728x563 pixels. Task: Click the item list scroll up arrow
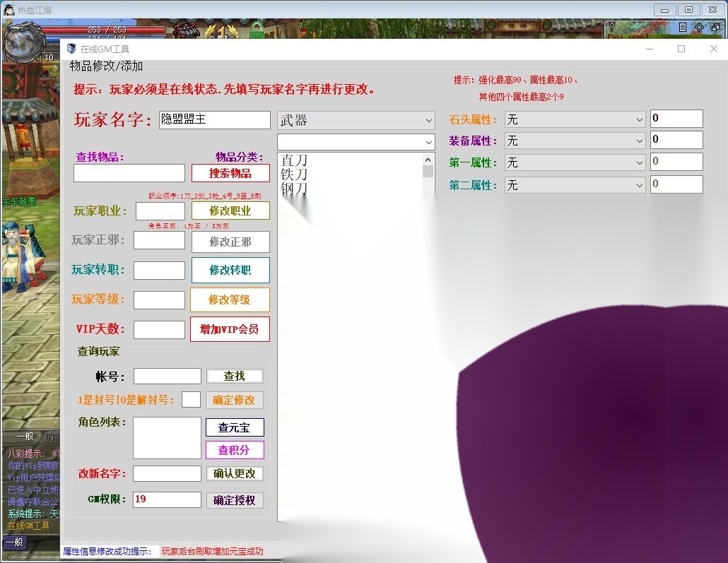(428, 159)
